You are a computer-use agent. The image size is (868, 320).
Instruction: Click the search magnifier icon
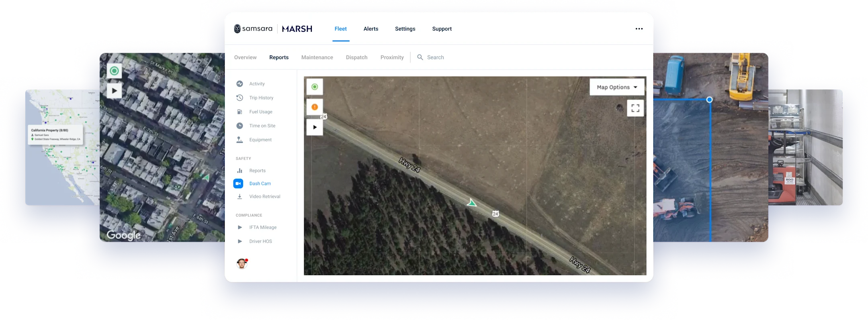420,57
